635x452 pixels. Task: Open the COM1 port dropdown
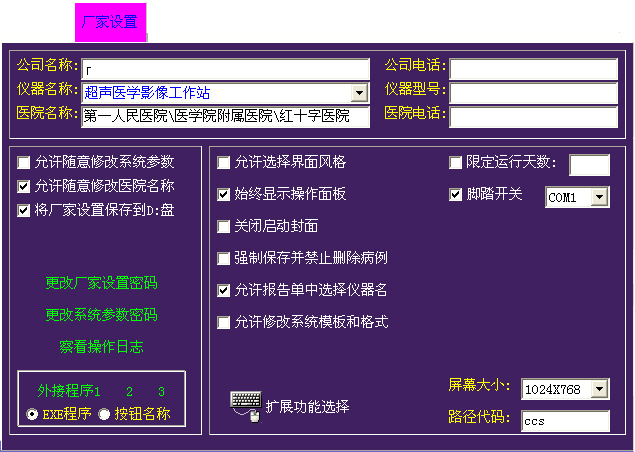click(599, 197)
